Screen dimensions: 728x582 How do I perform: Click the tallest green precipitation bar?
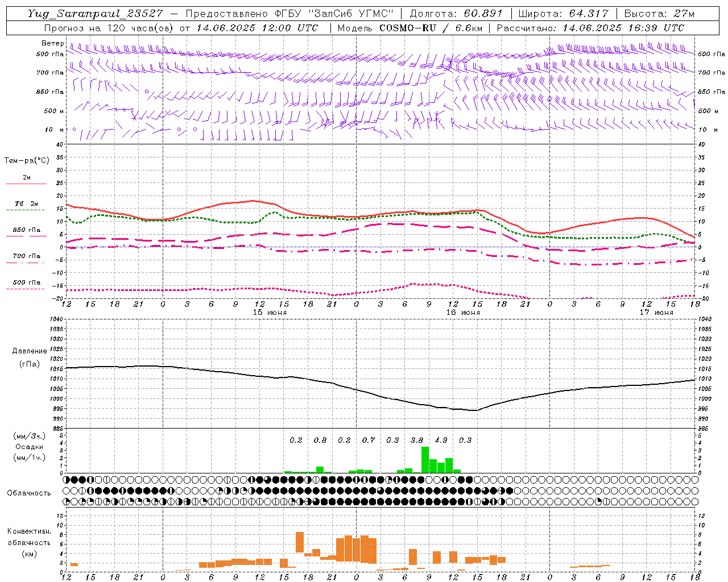425,460
